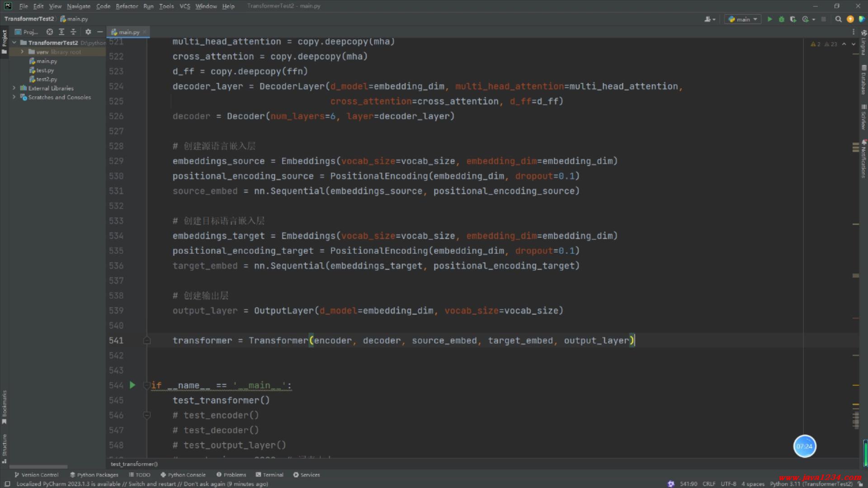Image resolution: width=868 pixels, height=488 pixels.
Task: Run main with coverage icon
Action: pyautogui.click(x=793, y=19)
